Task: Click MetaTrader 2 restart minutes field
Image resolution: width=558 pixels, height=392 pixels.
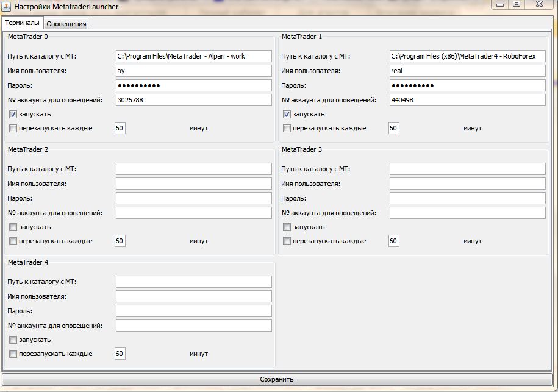Action: tap(120, 241)
